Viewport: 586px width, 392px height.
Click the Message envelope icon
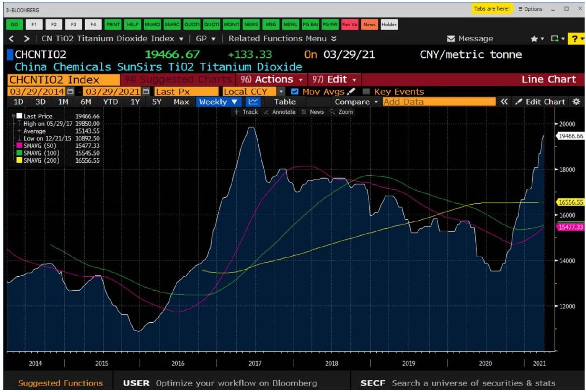(x=451, y=39)
